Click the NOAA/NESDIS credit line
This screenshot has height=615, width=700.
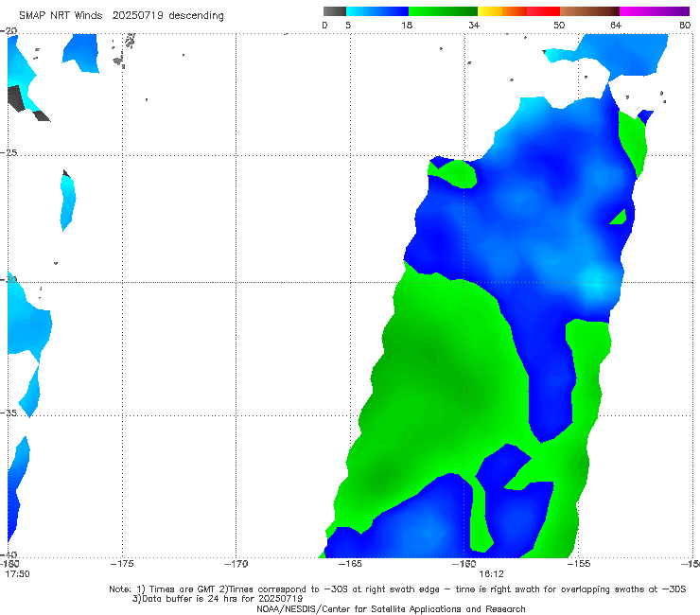(391, 608)
